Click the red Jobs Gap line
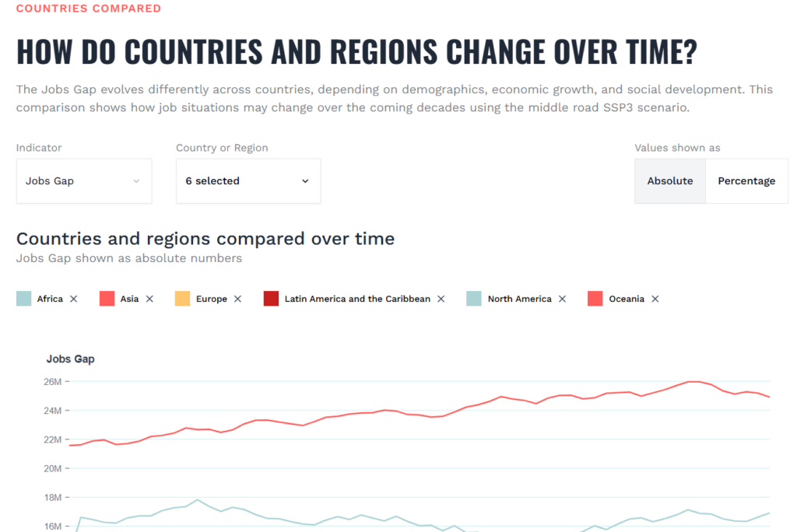 [389, 411]
